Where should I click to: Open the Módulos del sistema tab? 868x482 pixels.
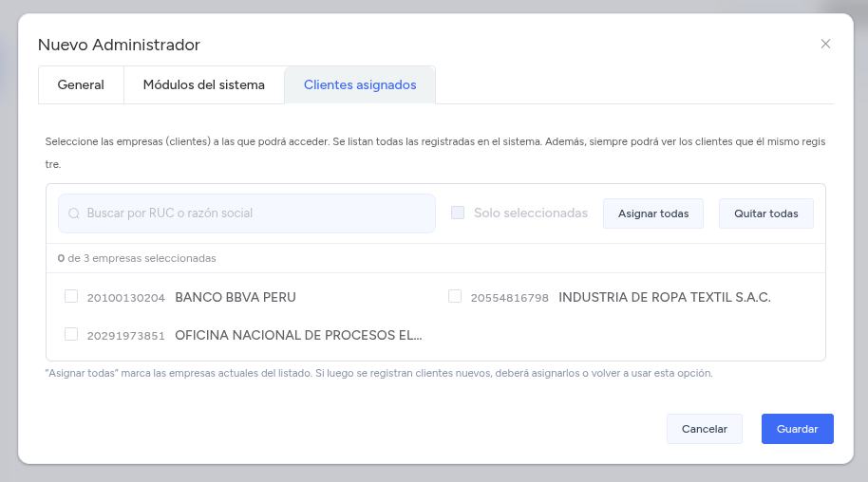[x=204, y=84]
